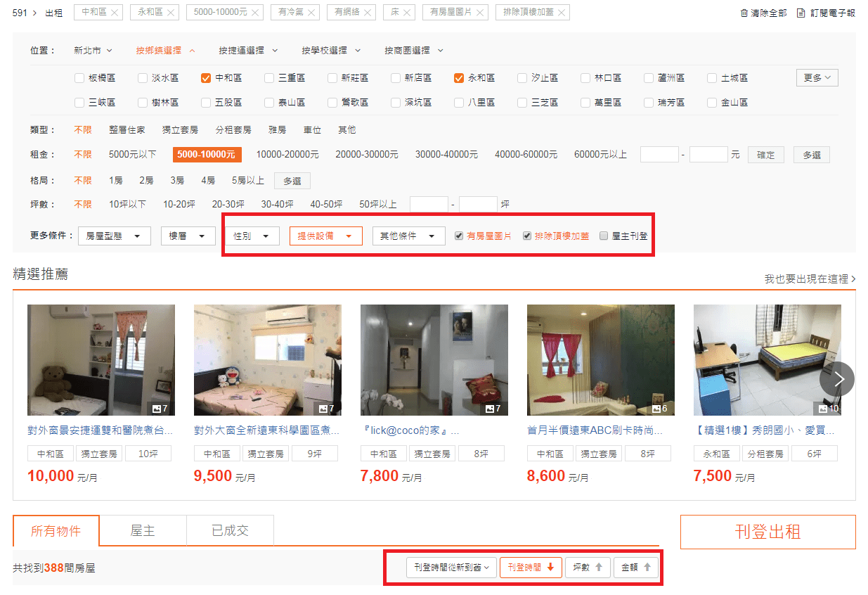Click the minimum rent input field
The image size is (868, 595).
tap(659, 154)
